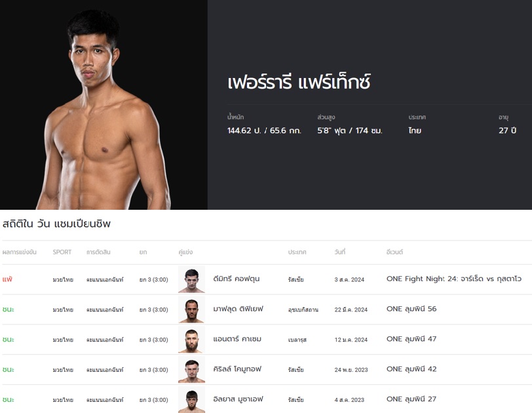532x413 pixels.
Task: Open event ONE ลุมพินี 42
Action: [x=411, y=369]
